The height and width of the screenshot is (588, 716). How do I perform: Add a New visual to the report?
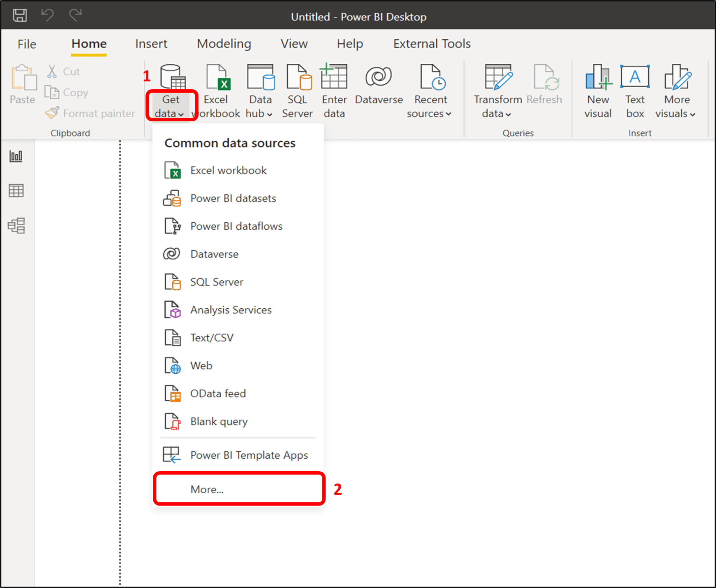point(598,89)
